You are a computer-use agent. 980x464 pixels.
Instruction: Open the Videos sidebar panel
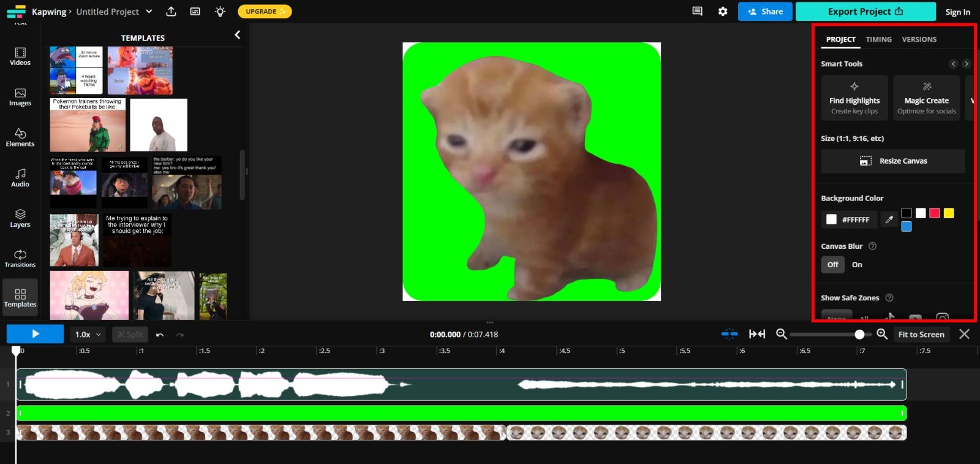point(20,57)
